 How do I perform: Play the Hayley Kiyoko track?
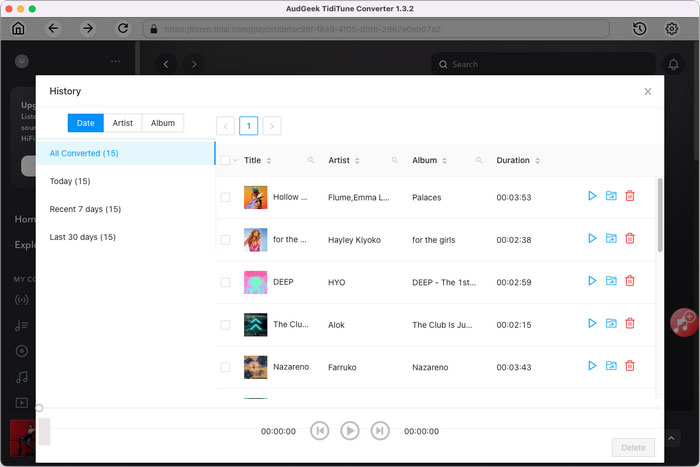[592, 238]
